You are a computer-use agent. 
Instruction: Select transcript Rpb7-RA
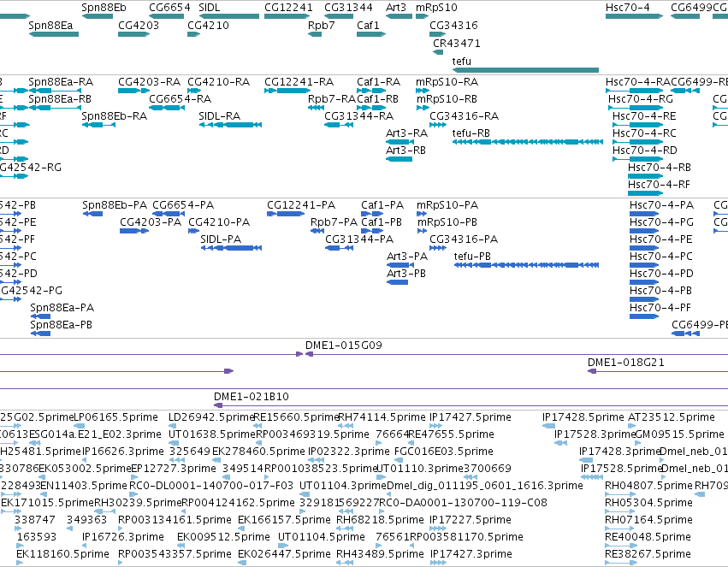pos(316,107)
